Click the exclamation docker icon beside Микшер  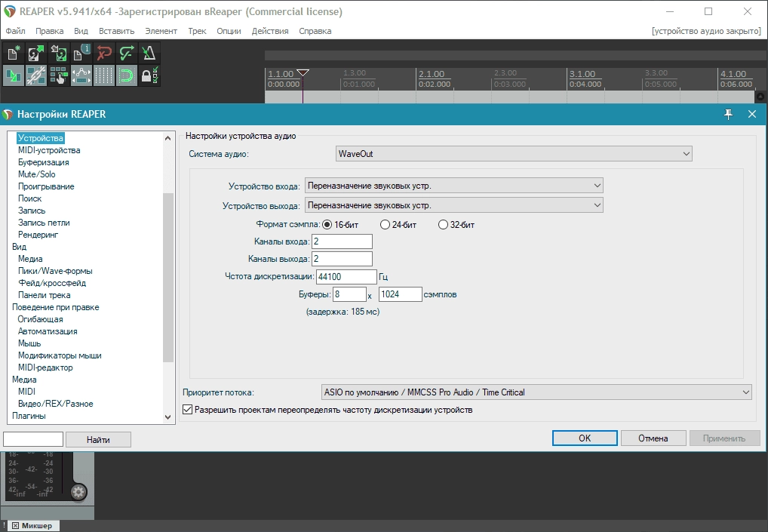[x=5, y=525]
